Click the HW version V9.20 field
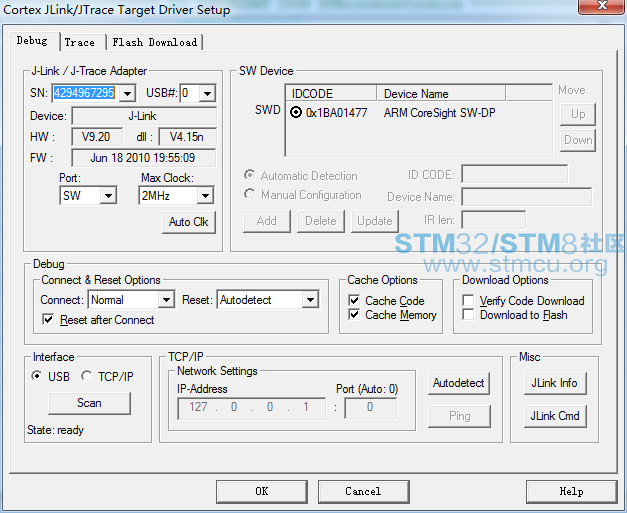627x513 pixels. (96, 137)
